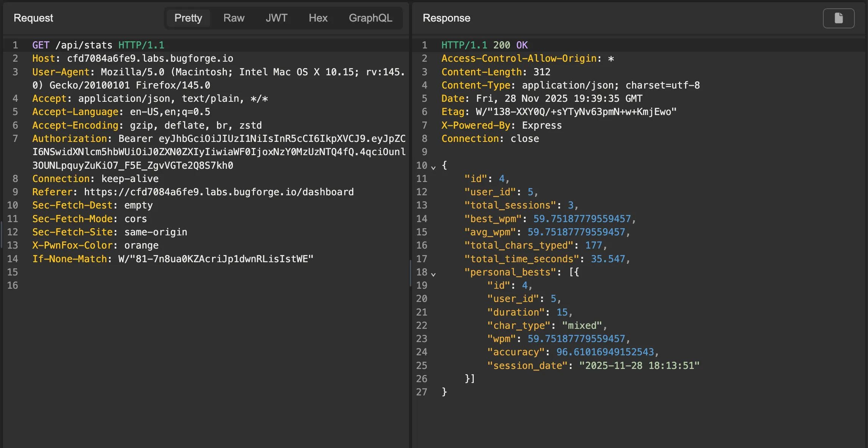This screenshot has height=448, width=868.
Task: Click the If-None-Match header line
Action: [x=173, y=259]
